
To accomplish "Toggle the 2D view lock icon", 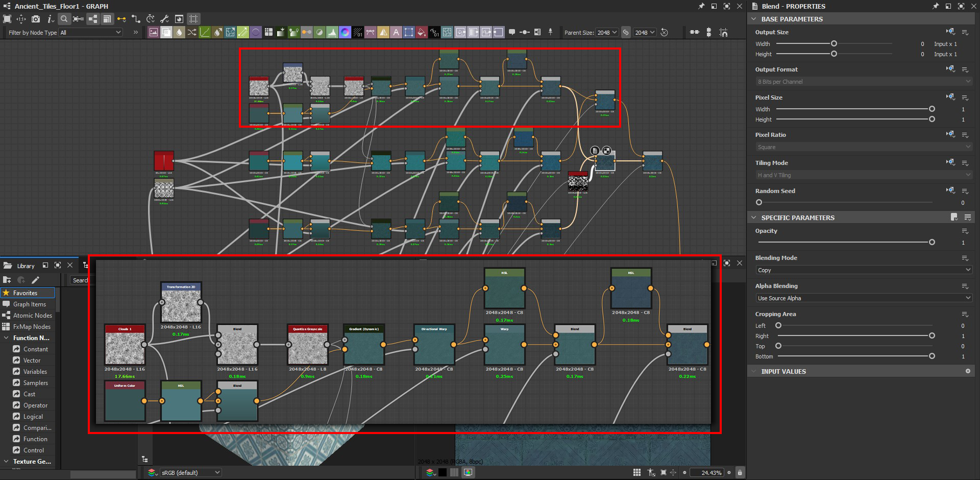I will click(740, 472).
